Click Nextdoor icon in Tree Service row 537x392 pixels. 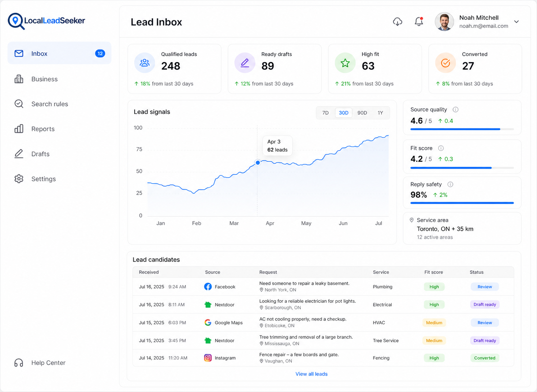pos(208,340)
